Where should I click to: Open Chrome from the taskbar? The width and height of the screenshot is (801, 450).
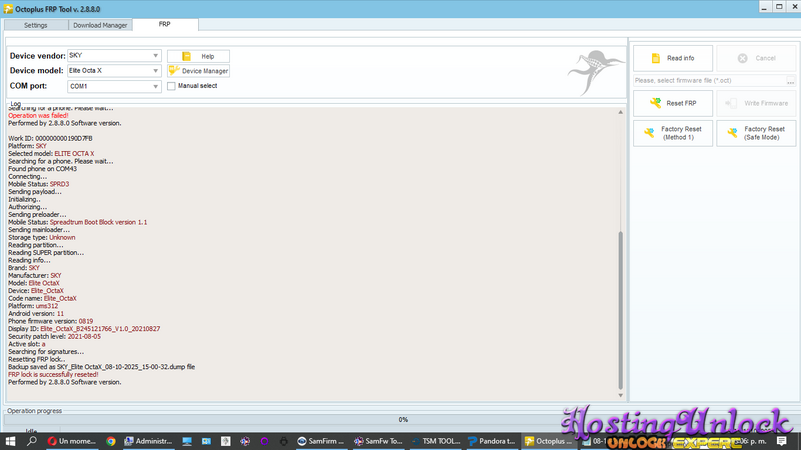[111, 441]
